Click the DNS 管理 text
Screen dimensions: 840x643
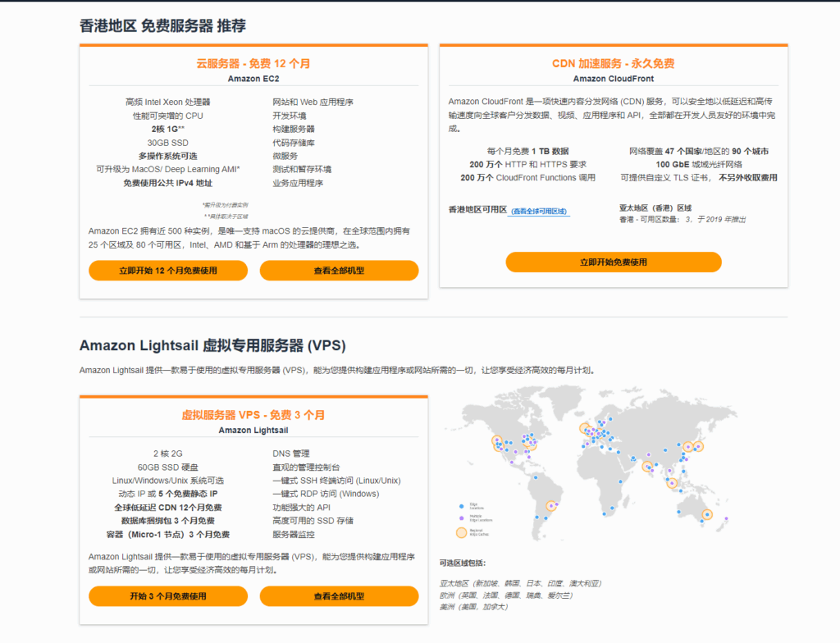pos(291,454)
